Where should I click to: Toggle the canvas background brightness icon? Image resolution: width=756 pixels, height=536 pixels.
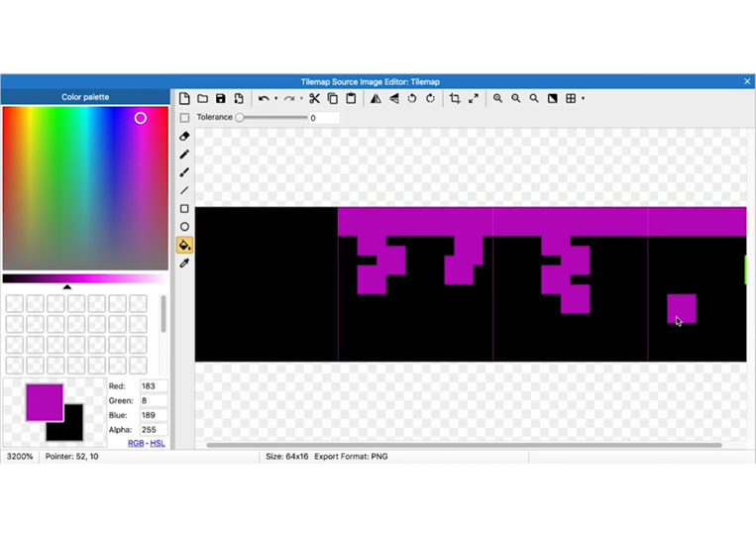[553, 99]
